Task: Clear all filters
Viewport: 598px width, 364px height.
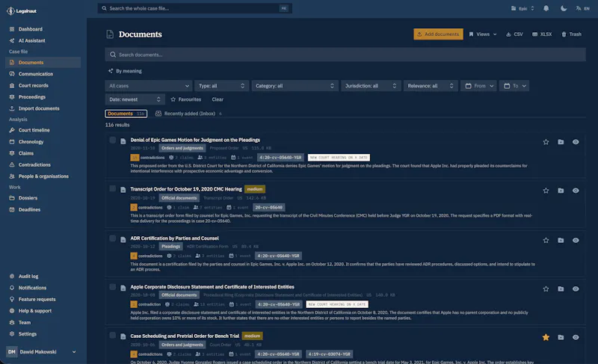Action: tap(218, 99)
